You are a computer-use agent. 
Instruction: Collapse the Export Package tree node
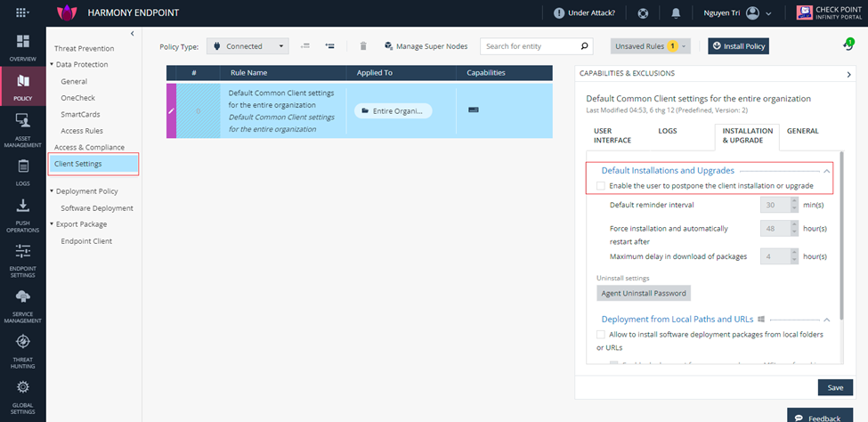point(51,224)
